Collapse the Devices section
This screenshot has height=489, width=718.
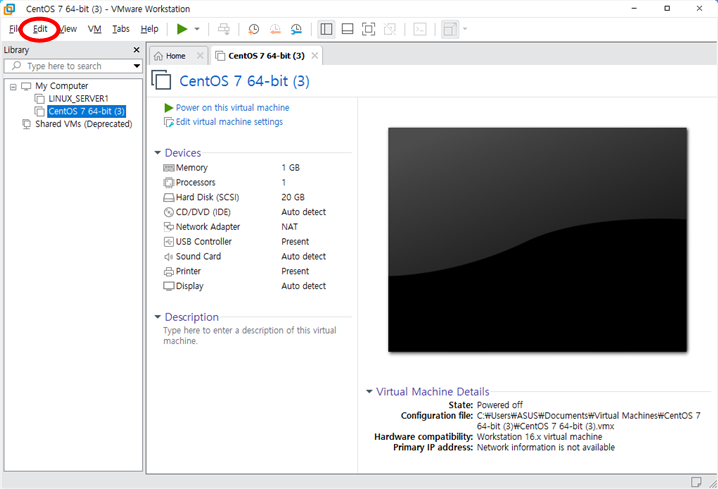pyautogui.click(x=158, y=152)
